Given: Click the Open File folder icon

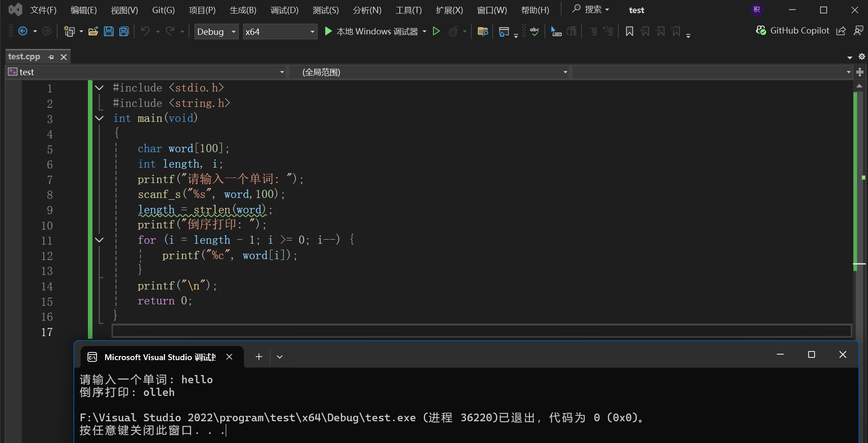Looking at the screenshot, I should click(93, 31).
